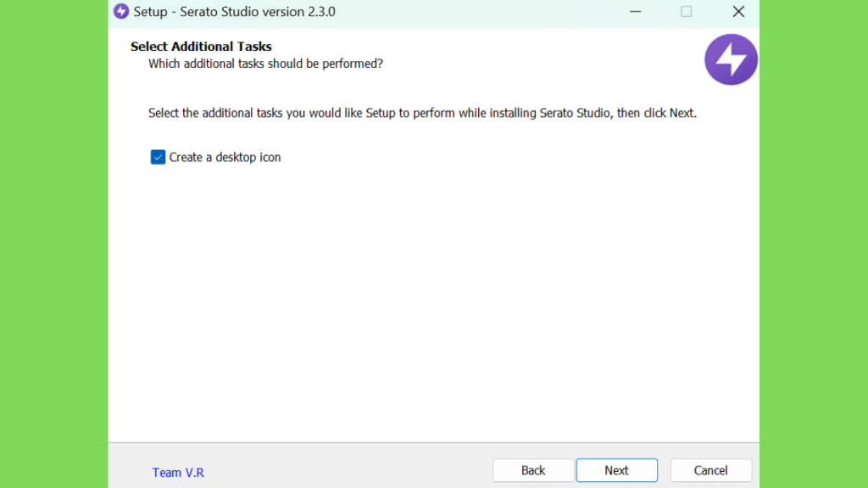The height and width of the screenshot is (488, 868).
Task: Click the greyed-out maximize window icon
Action: (x=686, y=12)
